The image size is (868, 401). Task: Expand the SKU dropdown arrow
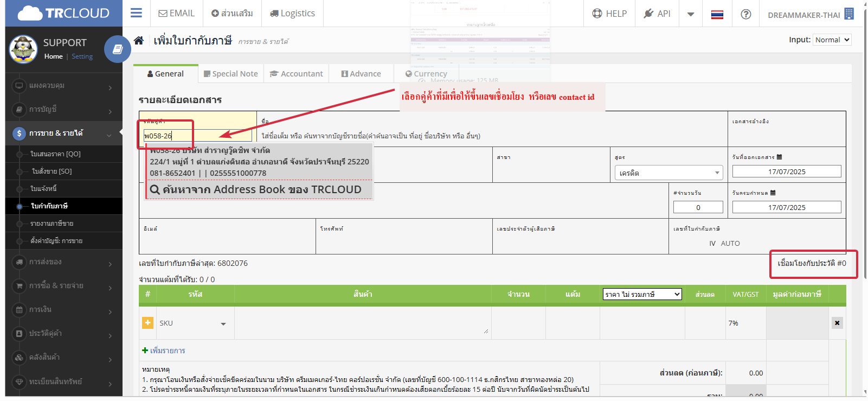[x=223, y=324]
